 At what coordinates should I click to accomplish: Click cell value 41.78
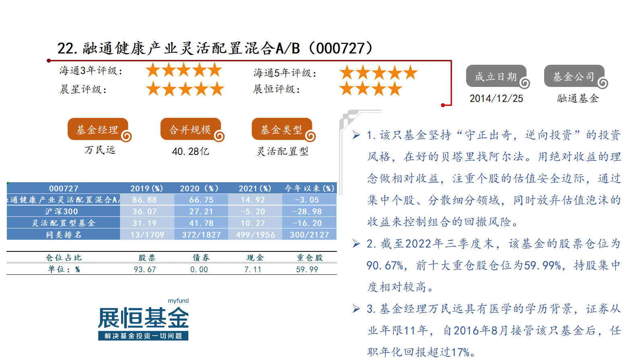pos(201,223)
